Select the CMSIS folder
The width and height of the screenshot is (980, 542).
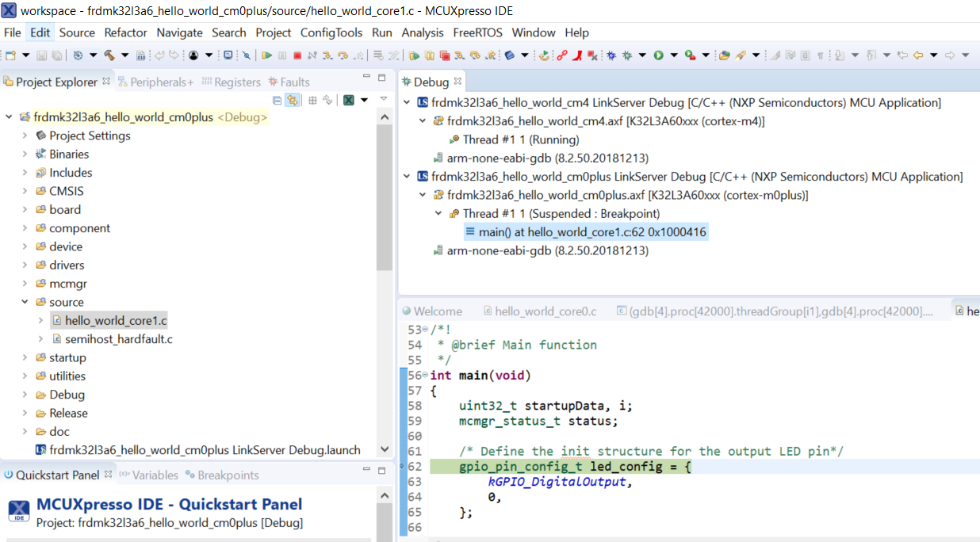59,191
